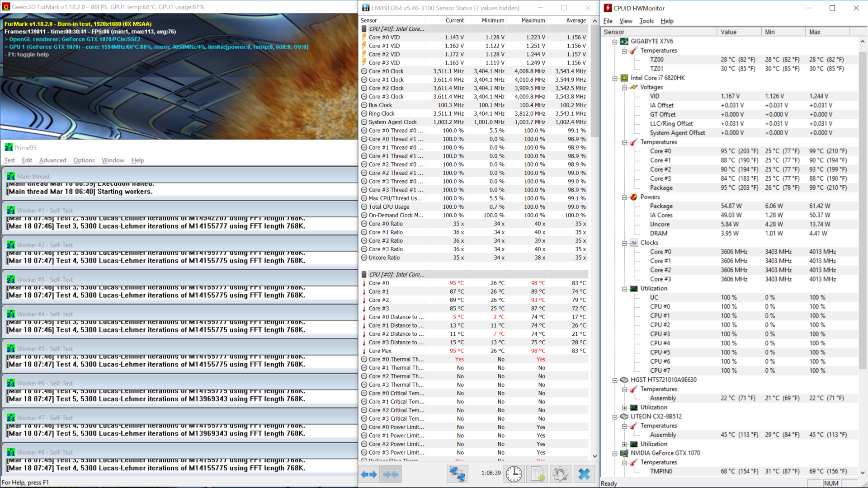This screenshot has height=488, width=868.
Task: Select Ring Clock row in HWiNFO
Action: [x=474, y=113]
